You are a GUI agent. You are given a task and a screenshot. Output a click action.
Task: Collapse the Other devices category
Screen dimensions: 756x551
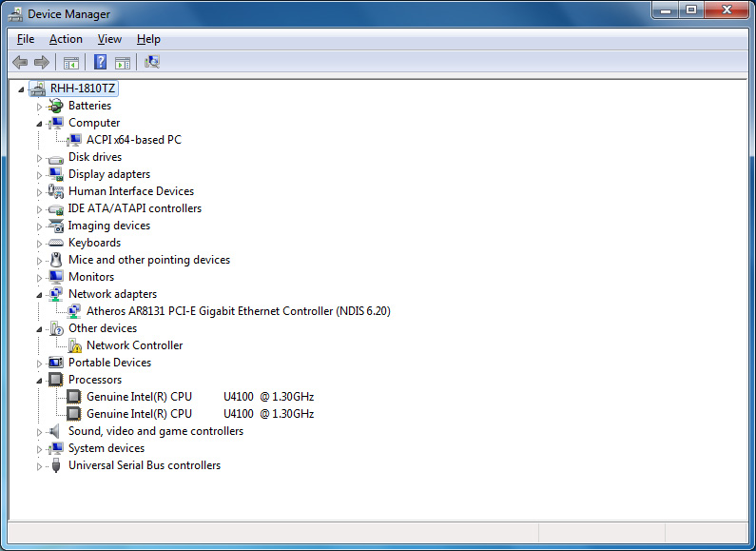click(x=39, y=329)
